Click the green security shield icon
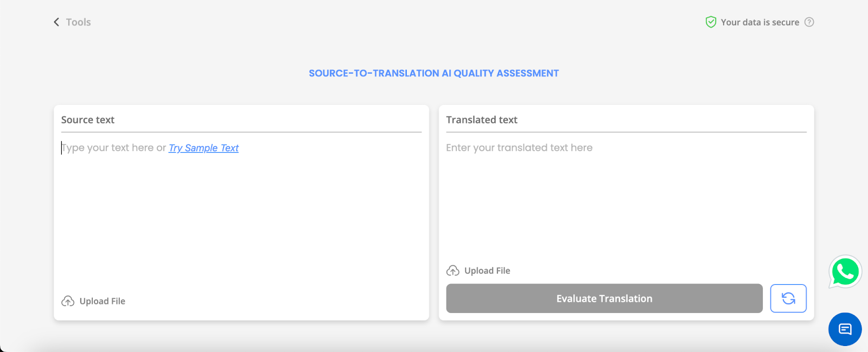The height and width of the screenshot is (352, 868). 711,22
